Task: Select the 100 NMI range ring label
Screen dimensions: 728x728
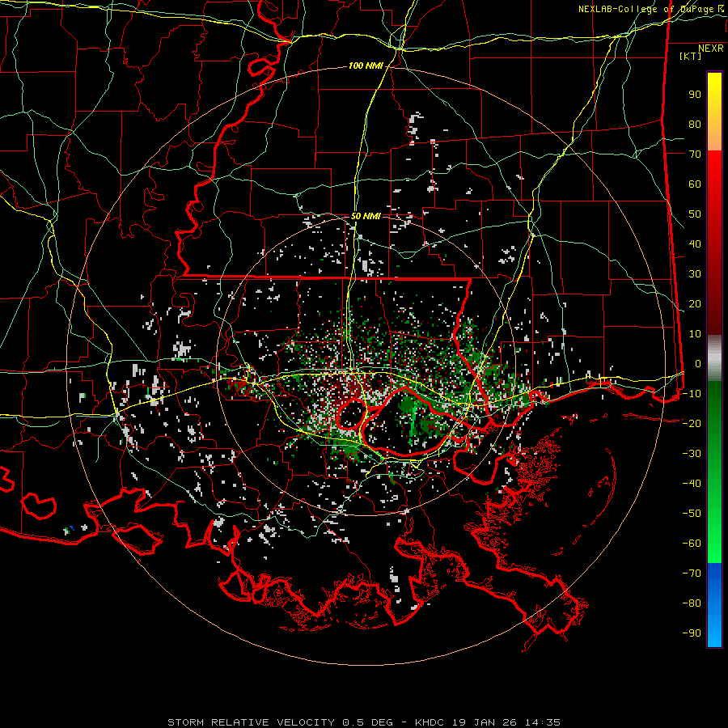Action: (x=366, y=66)
